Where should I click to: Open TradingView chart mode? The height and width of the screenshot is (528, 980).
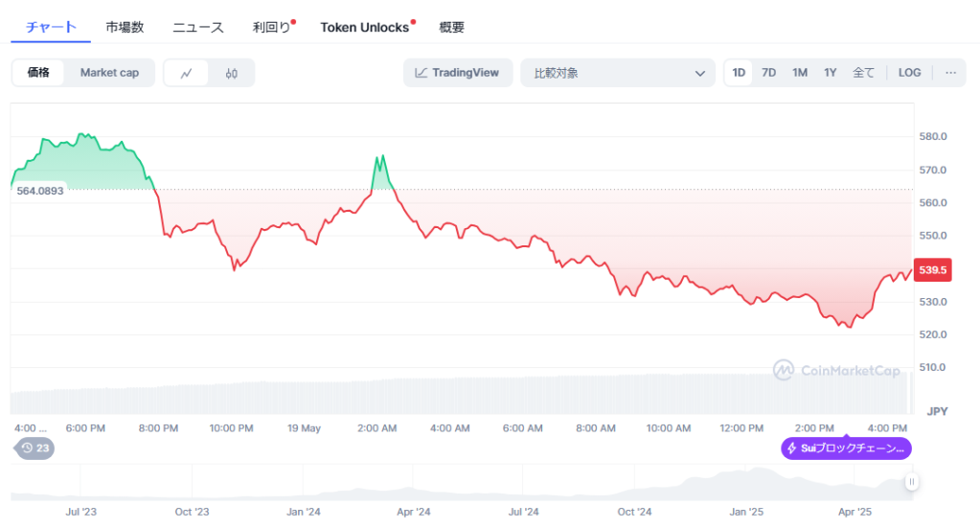(x=458, y=73)
